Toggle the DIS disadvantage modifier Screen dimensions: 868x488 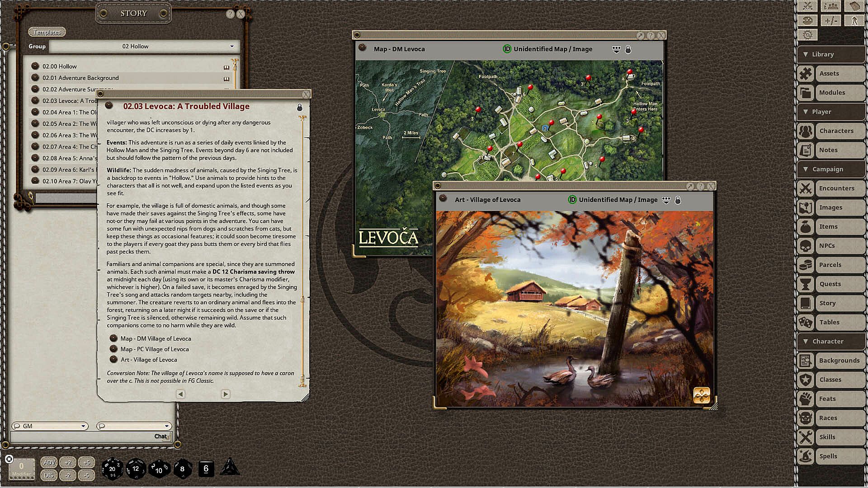click(x=49, y=475)
